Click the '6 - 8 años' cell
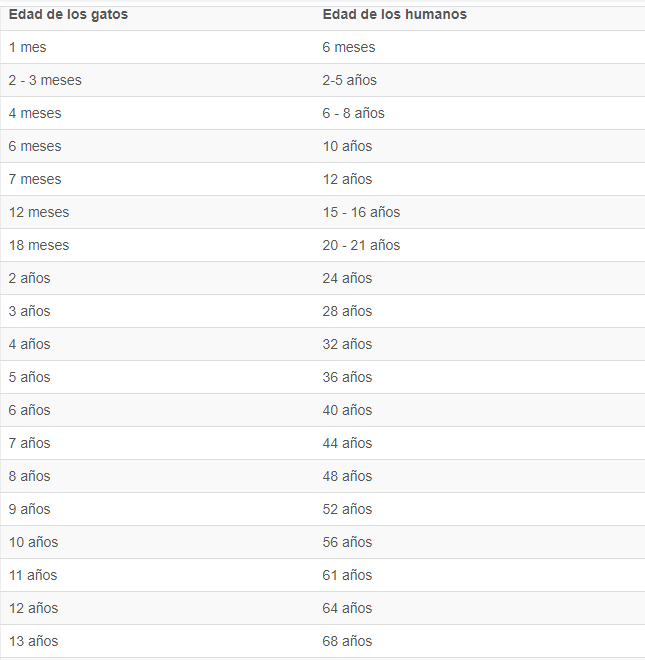Viewport: 645px width, 660px height. (x=353, y=113)
